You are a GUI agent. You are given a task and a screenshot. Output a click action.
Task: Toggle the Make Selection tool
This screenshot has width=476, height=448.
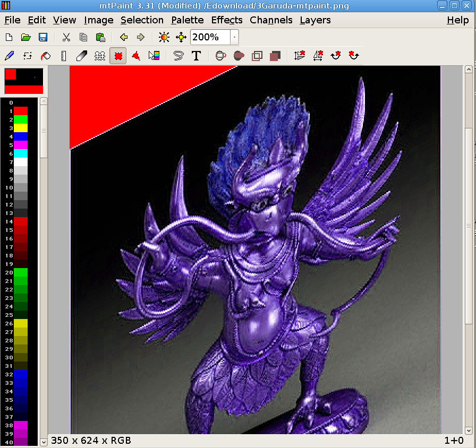pos(118,56)
